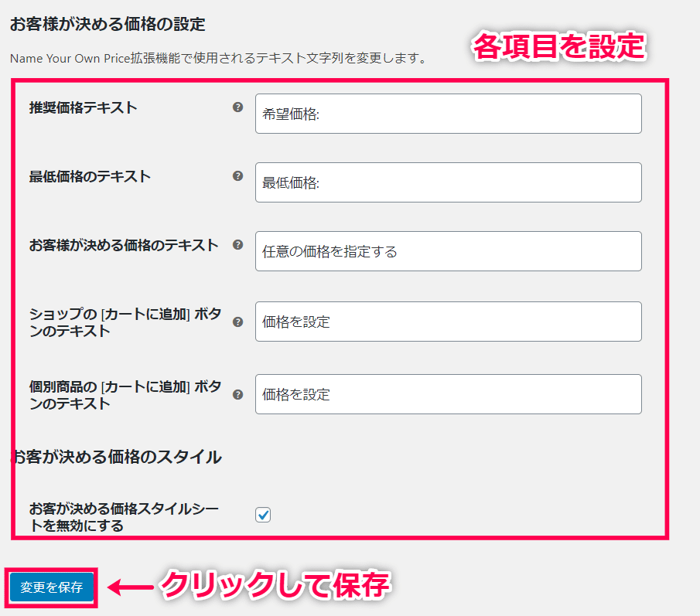Click the ショップの [カートに追加] ボタンのテキスト label
Screen dimensions: 700x616
click(125, 322)
